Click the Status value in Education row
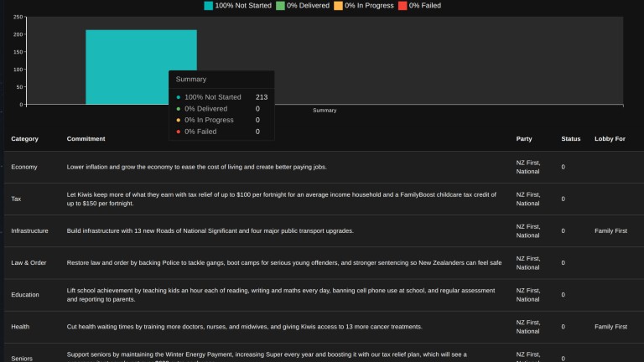This screenshot has height=362, width=644. (563, 295)
